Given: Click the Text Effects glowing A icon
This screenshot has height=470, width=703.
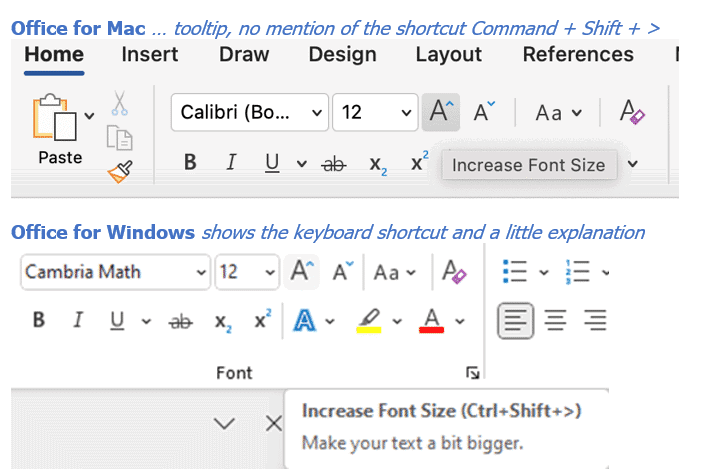Looking at the screenshot, I should point(305,321).
